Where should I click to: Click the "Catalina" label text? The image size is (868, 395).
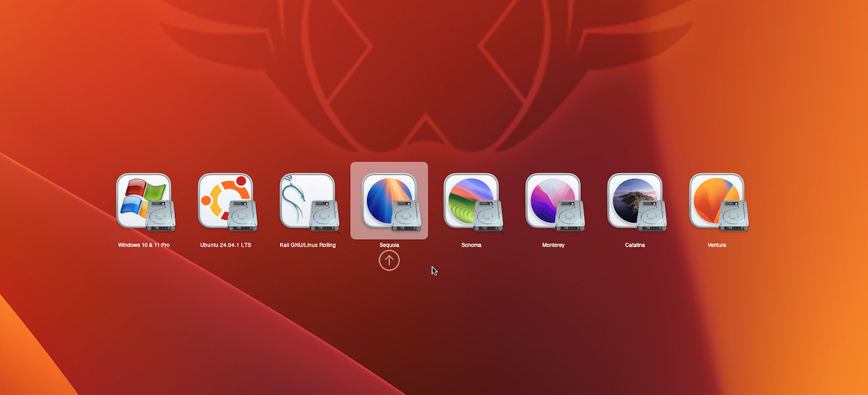pyautogui.click(x=635, y=245)
